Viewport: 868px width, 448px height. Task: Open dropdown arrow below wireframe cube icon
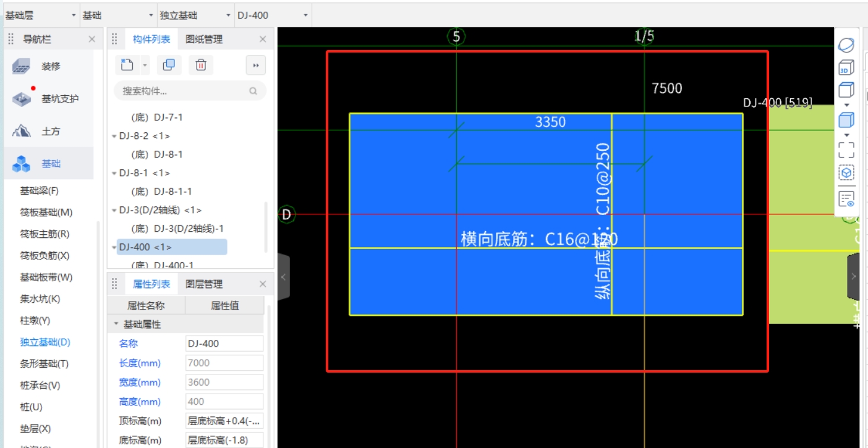point(846,105)
